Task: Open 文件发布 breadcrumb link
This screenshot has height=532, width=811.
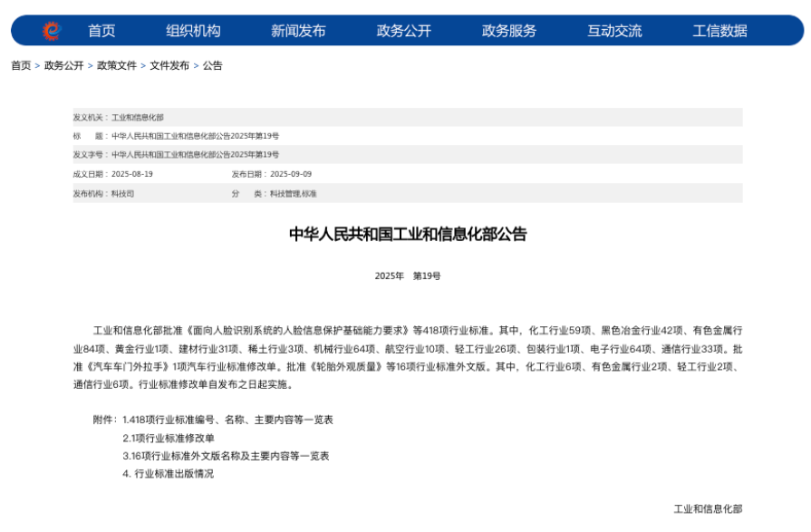Action: tap(169, 66)
